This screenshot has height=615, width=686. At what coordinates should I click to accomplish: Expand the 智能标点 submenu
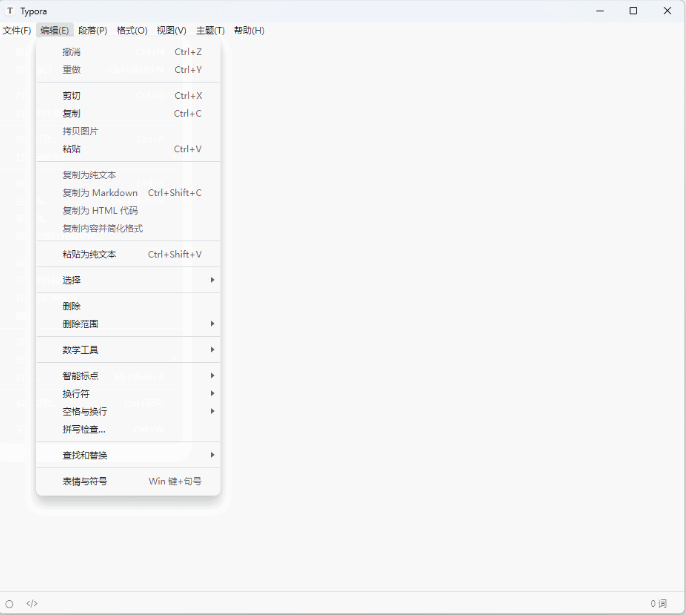pyautogui.click(x=128, y=376)
